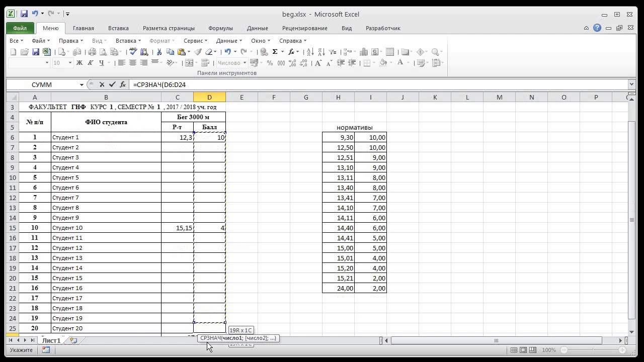Toggle align text right
Image resolution: width=644 pixels, height=362 pixels.
pyautogui.click(x=143, y=63)
